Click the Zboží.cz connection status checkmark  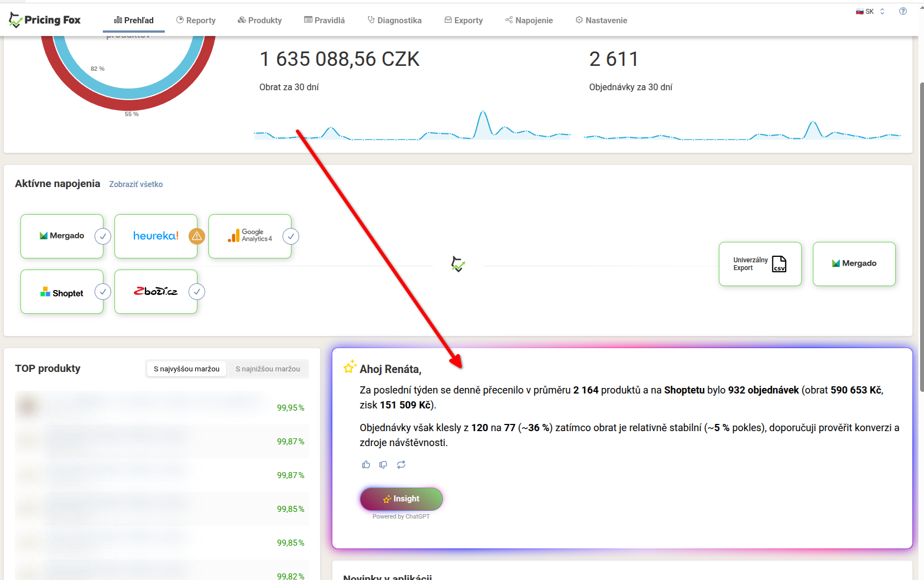pos(197,292)
